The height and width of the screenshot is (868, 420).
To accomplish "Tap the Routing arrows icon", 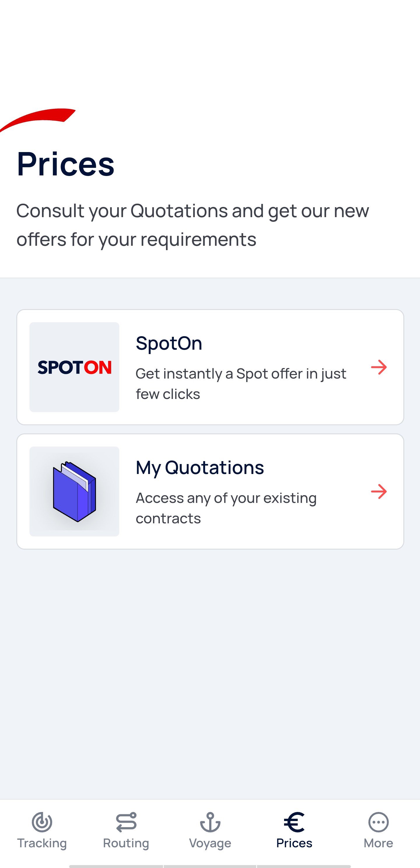I will point(126,822).
